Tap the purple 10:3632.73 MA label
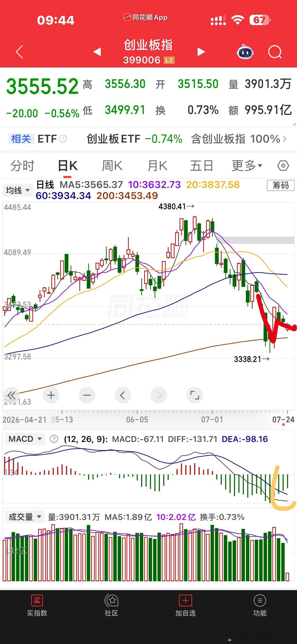The height and width of the screenshot is (644, 297). (x=154, y=185)
